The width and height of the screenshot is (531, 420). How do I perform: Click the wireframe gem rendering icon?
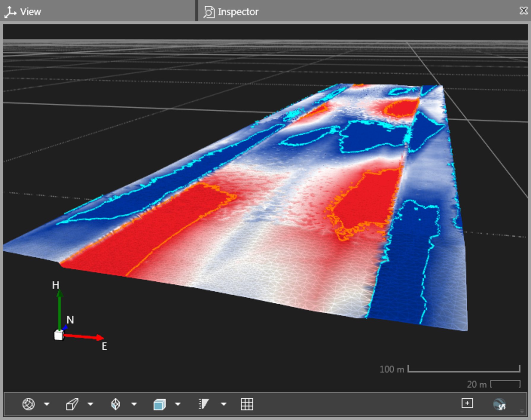pyautogui.click(x=116, y=404)
